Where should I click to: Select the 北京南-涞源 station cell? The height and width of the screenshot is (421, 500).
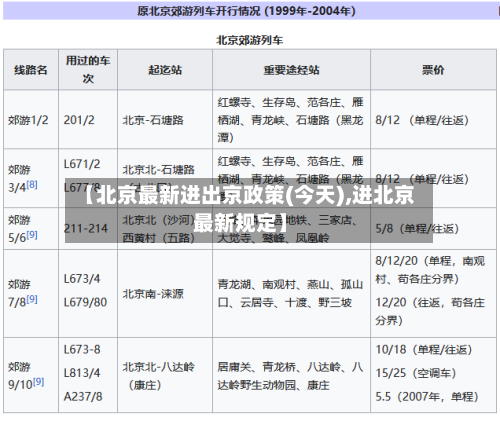165,293
